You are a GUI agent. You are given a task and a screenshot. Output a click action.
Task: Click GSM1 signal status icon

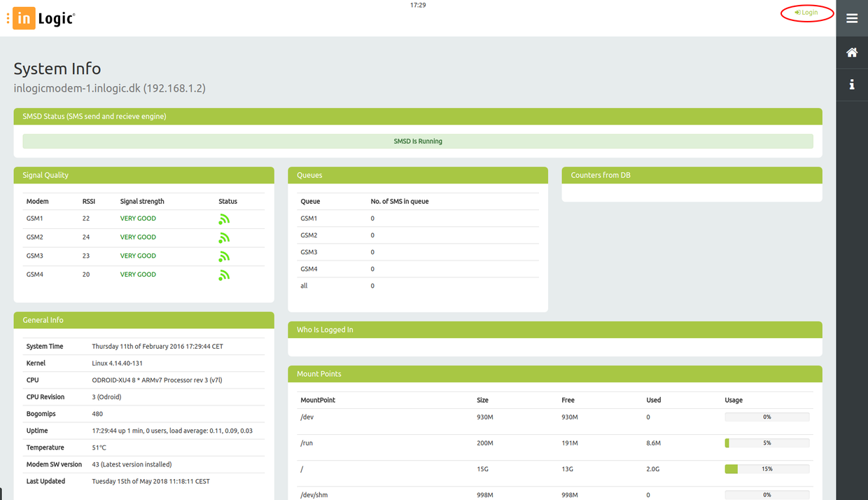click(x=224, y=219)
